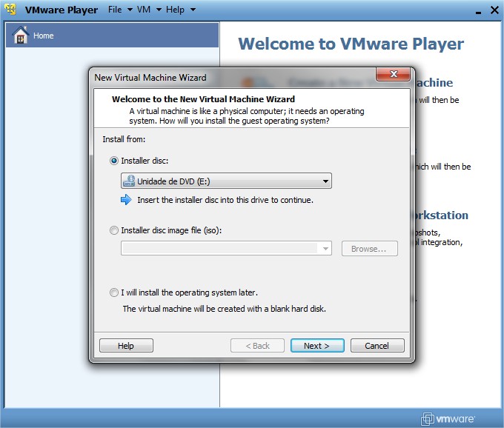Minimize the VMware Player window
Screen dimensions: 504x428
[478, 11]
